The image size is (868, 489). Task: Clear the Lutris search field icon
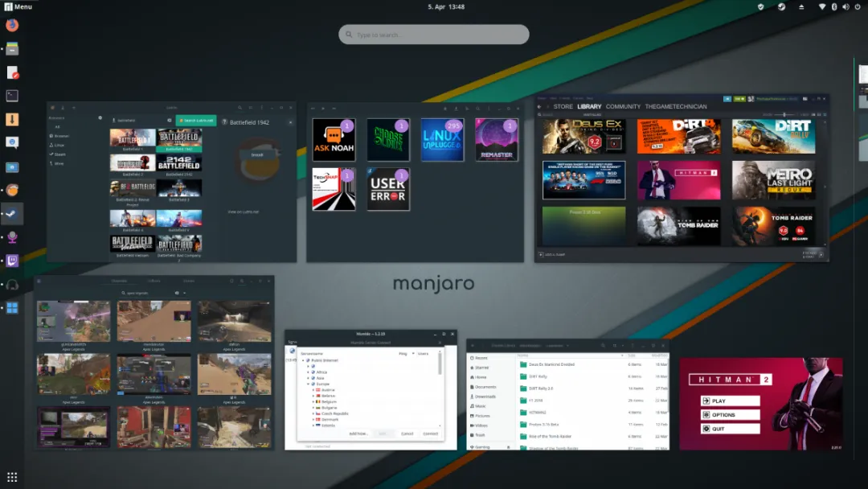pos(170,120)
